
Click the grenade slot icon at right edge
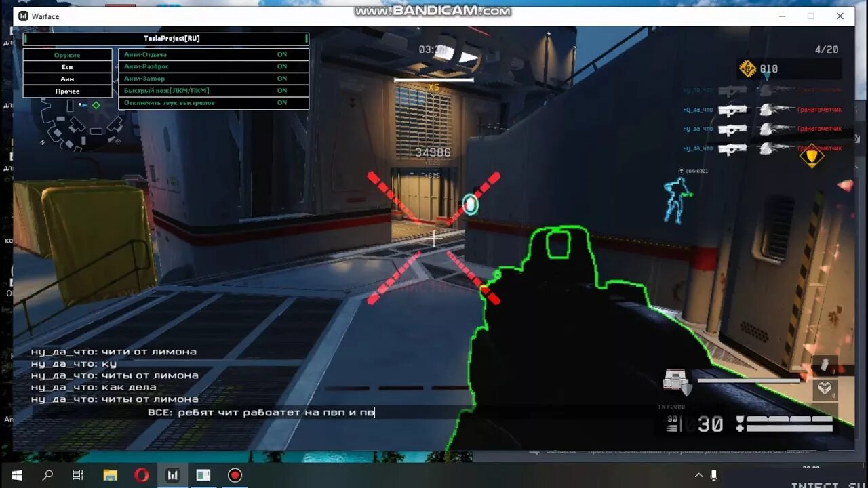point(825,366)
